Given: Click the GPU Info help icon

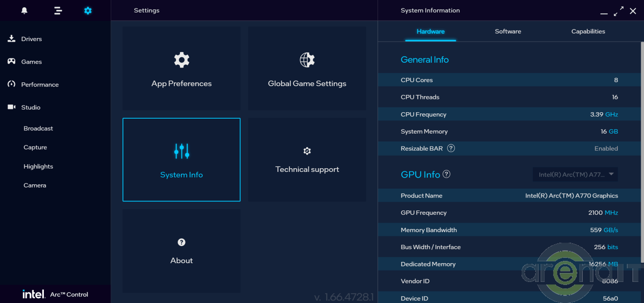Looking at the screenshot, I should pyautogui.click(x=446, y=174).
